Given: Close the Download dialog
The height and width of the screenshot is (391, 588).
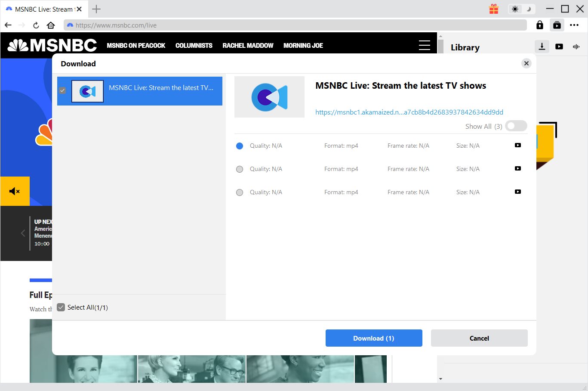Looking at the screenshot, I should click(x=526, y=63).
